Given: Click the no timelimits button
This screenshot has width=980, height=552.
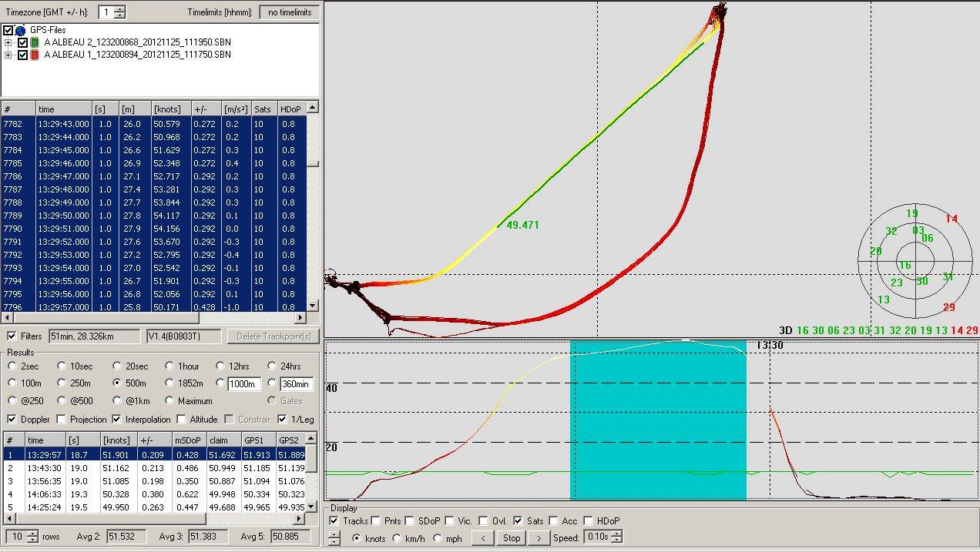Looking at the screenshot, I should click(x=290, y=12).
